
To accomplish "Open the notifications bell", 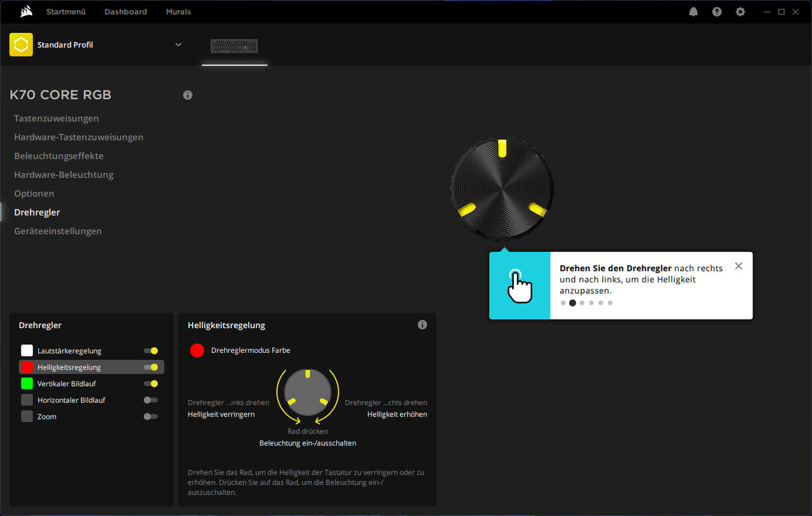I will 693,11.
